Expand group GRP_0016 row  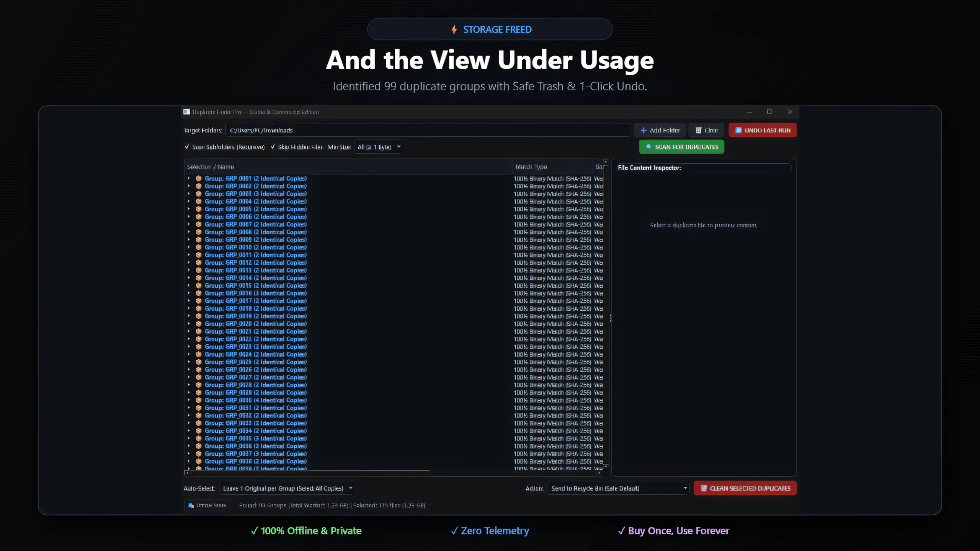coord(188,293)
